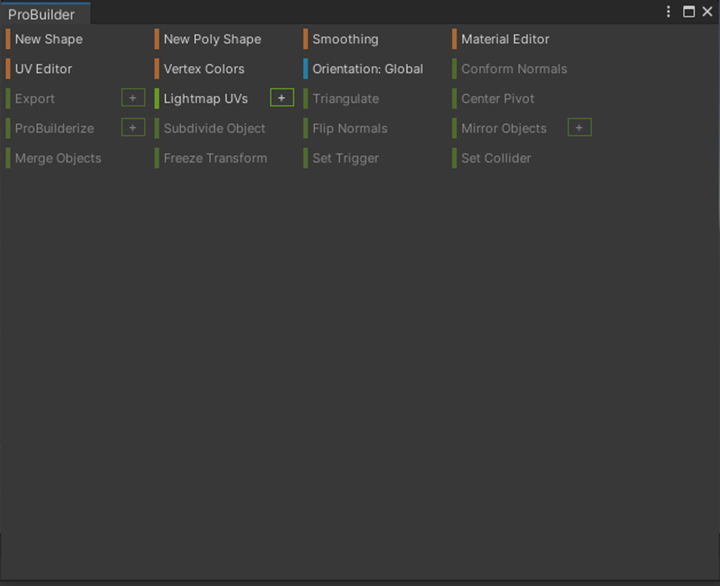Open Lightmap UVs options plus button

[282, 98]
